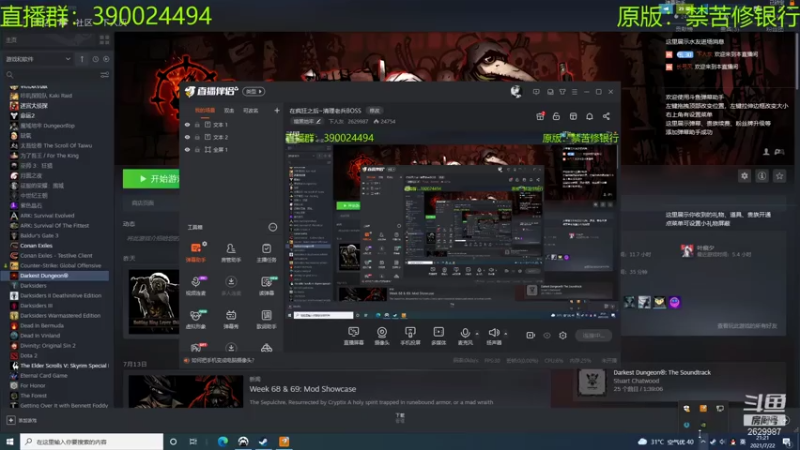Expand microphone volume arrow
The image size is (800, 450).
tap(477, 334)
